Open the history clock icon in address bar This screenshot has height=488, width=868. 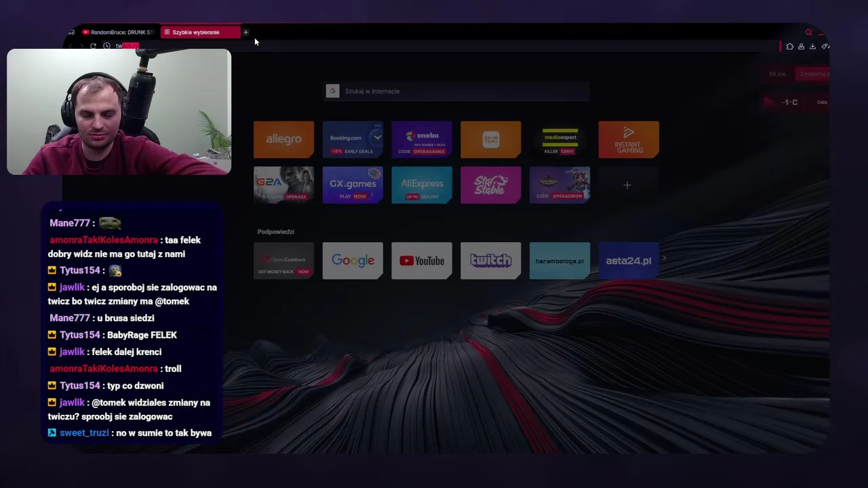106,46
